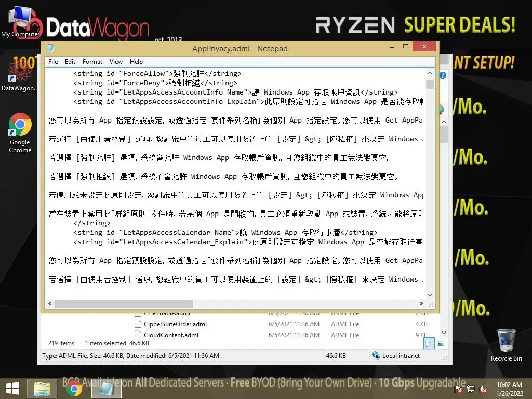This screenshot has width=532, height=399.
Task: Switch to Notepad taskbar button
Action: [106, 389]
